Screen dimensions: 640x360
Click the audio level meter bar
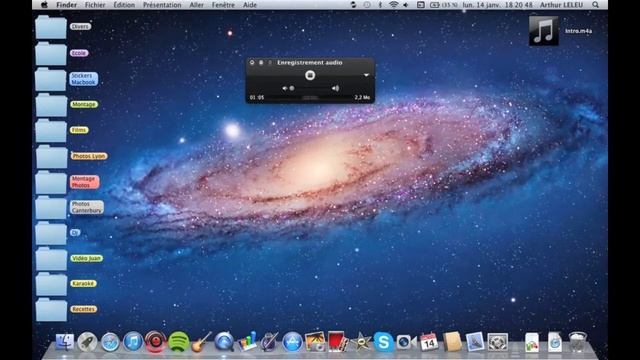click(x=310, y=98)
